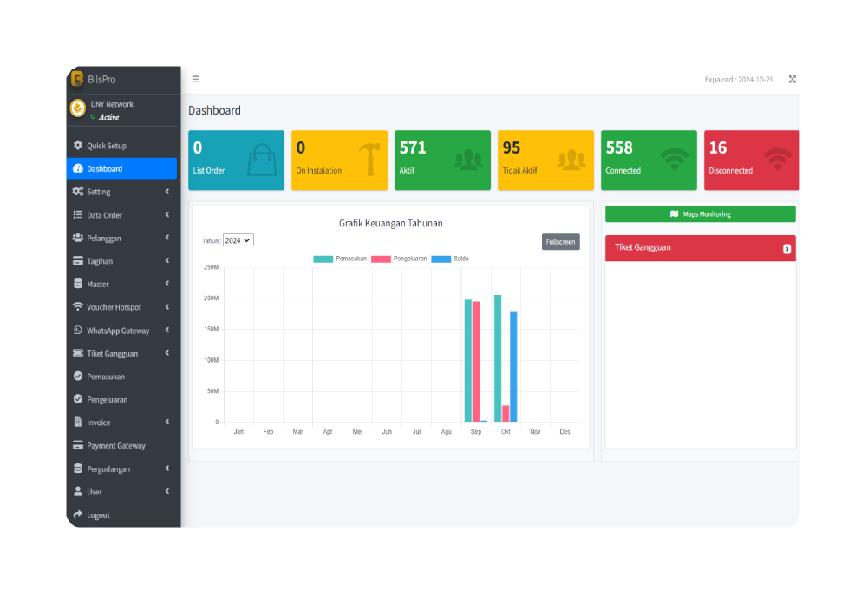868x596 pixels.
Task: Click the Payment Gateway card icon
Action: coord(78,445)
